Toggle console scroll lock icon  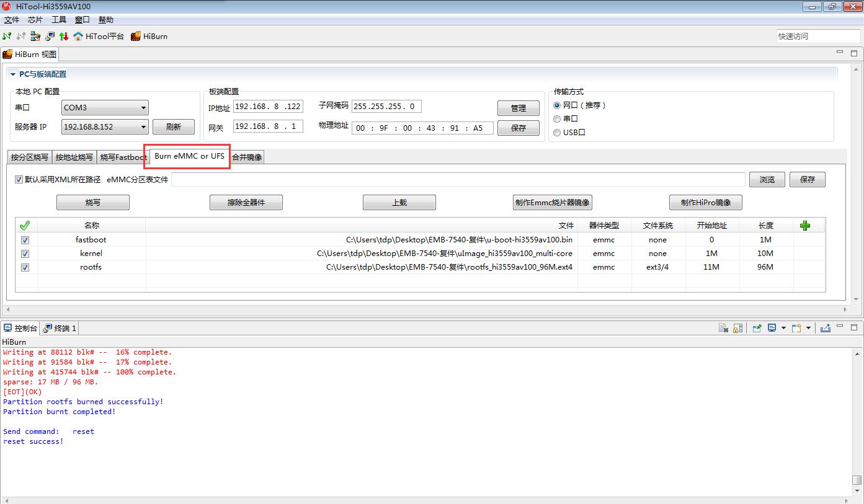737,328
